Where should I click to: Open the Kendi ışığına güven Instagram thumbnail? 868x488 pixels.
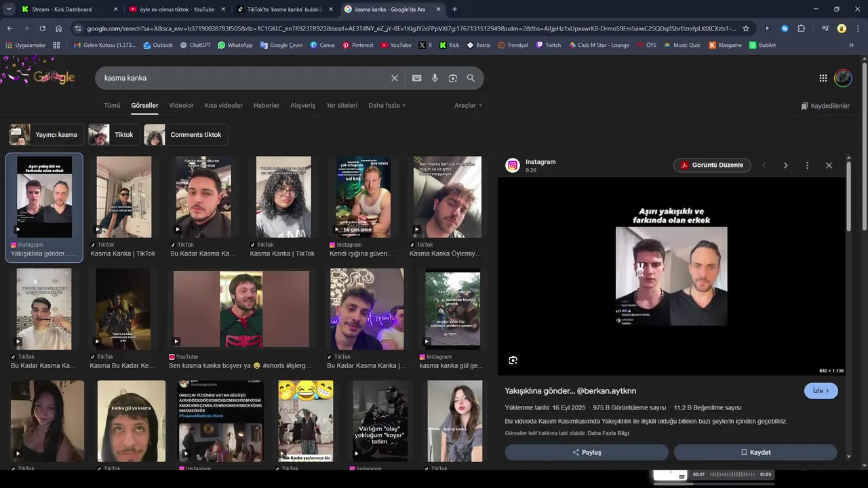point(363,197)
